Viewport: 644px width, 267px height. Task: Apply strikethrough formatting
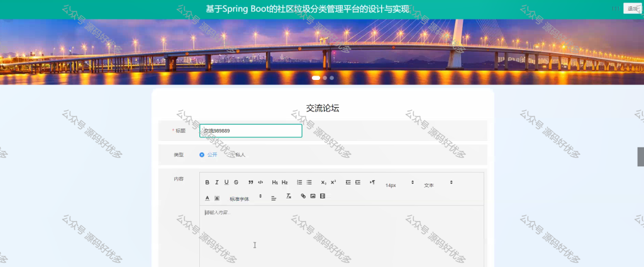tap(236, 182)
